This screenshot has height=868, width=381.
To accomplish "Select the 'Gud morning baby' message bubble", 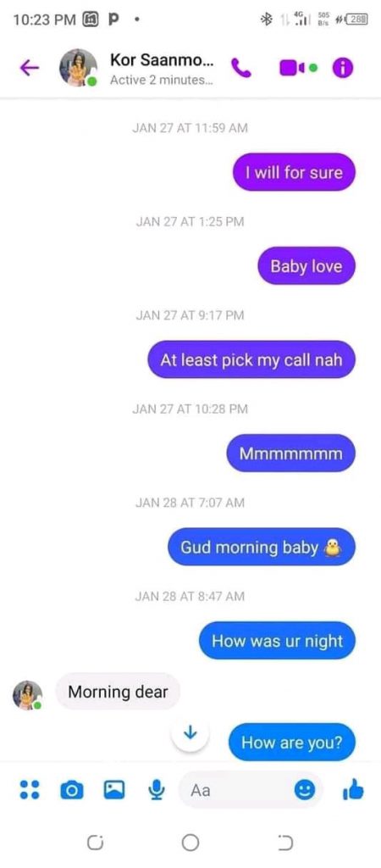I will [262, 547].
